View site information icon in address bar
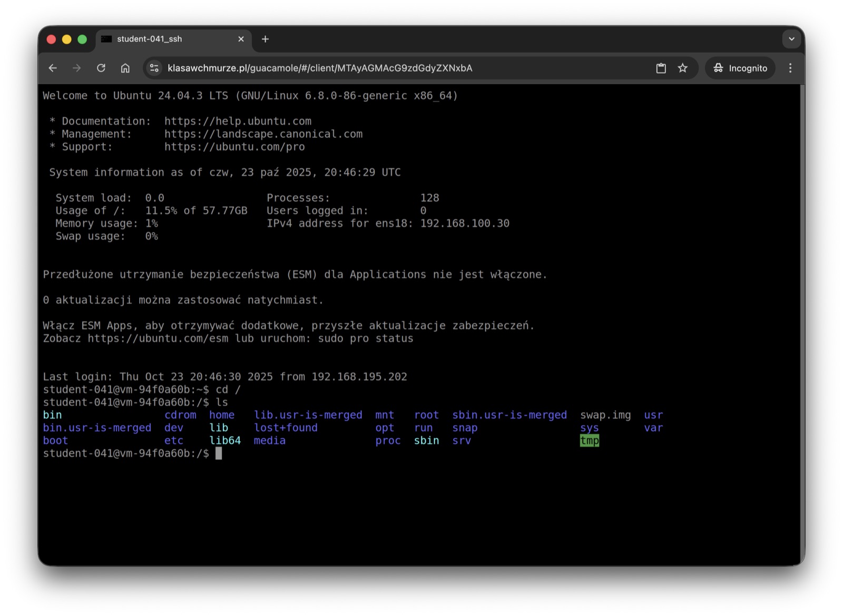This screenshot has height=616, width=843. [154, 68]
